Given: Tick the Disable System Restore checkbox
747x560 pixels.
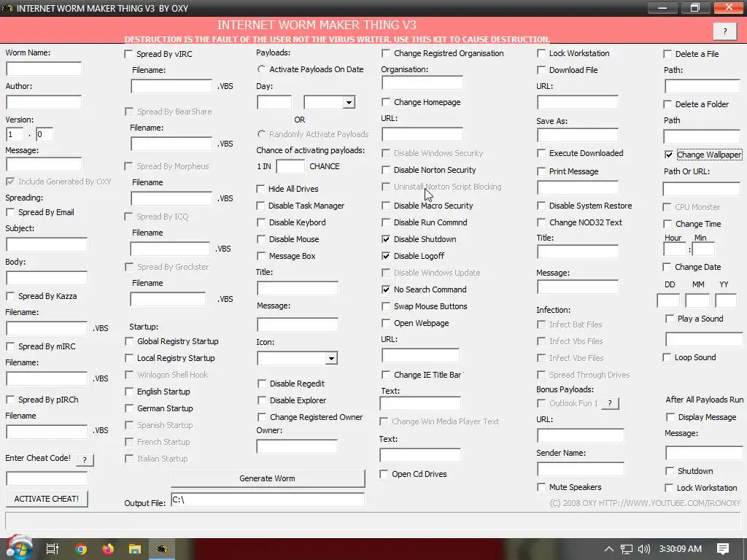Looking at the screenshot, I should click(541, 206).
